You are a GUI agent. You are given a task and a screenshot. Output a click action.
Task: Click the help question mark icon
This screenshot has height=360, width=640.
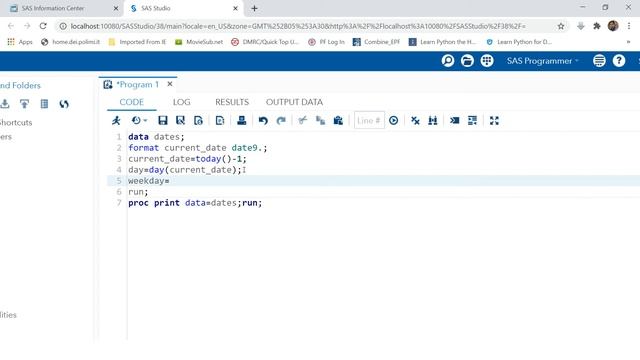(619, 61)
